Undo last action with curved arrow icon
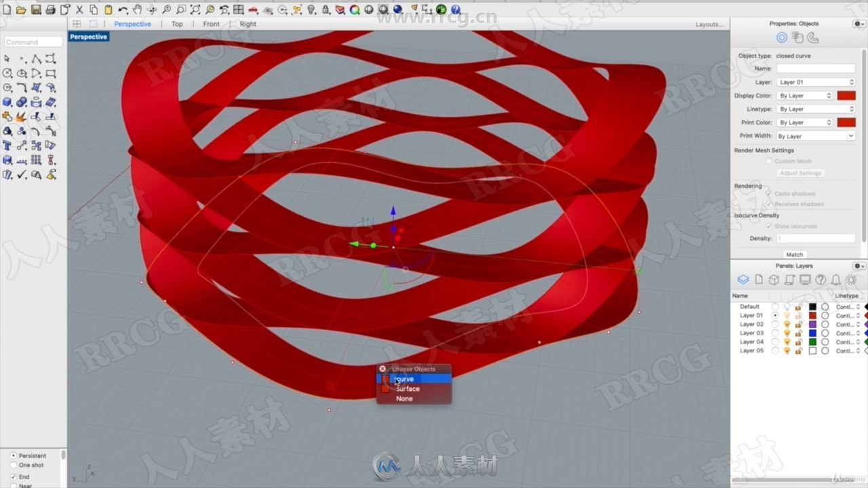This screenshot has width=868, height=488. tap(123, 9)
